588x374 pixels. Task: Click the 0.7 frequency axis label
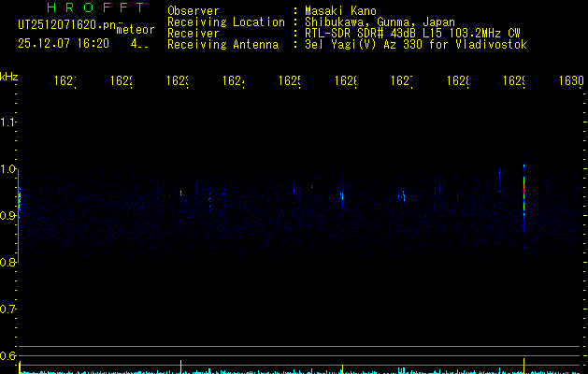(7, 309)
